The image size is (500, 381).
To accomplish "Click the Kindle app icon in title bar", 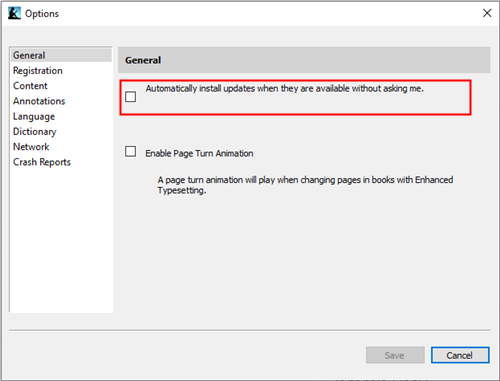I will tap(14, 13).
